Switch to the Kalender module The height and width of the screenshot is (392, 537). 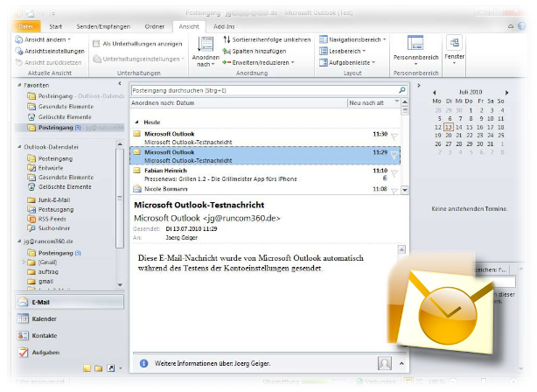69,318
